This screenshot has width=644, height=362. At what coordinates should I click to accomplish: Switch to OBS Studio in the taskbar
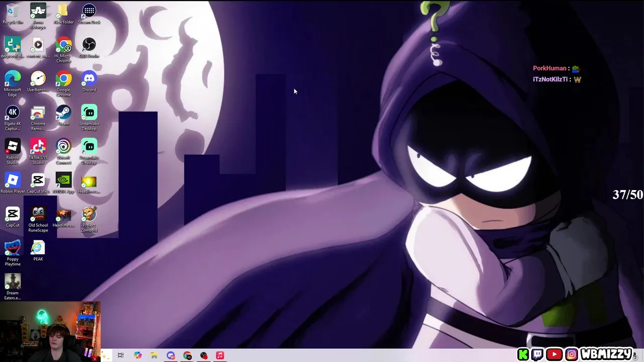[x=204, y=355]
